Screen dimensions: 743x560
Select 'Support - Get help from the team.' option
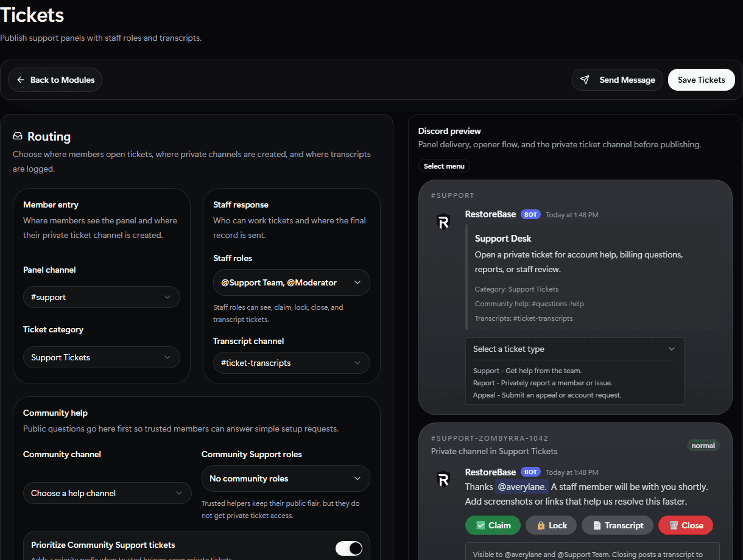point(527,371)
